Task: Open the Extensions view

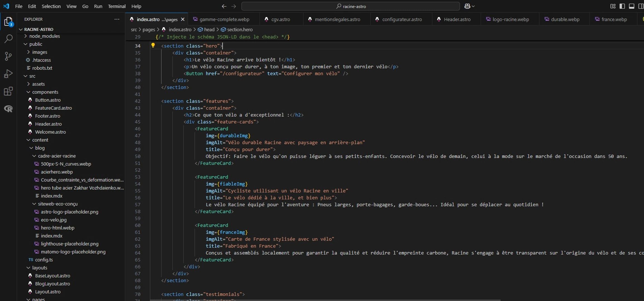Action: click(x=8, y=91)
